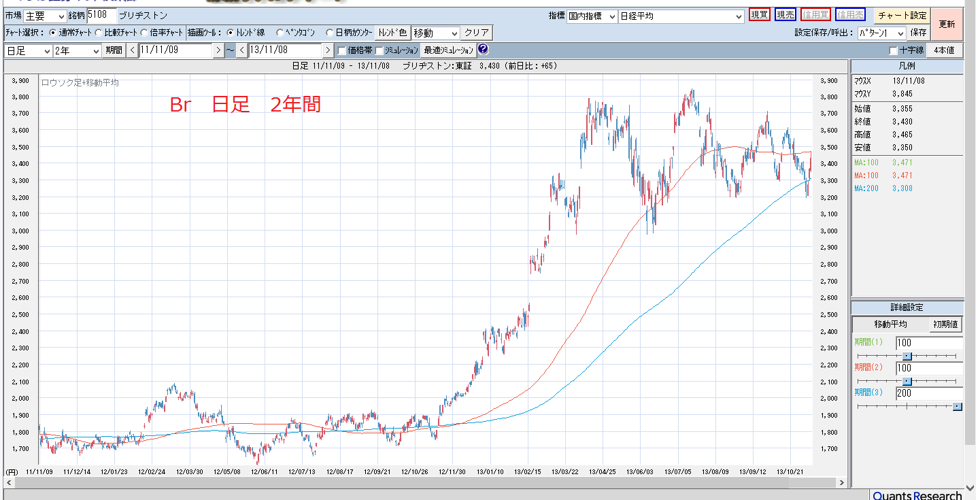Viewport: 980px width, 500px height.
Task: Click 期間(1) slider thumb
Action: [907, 356]
